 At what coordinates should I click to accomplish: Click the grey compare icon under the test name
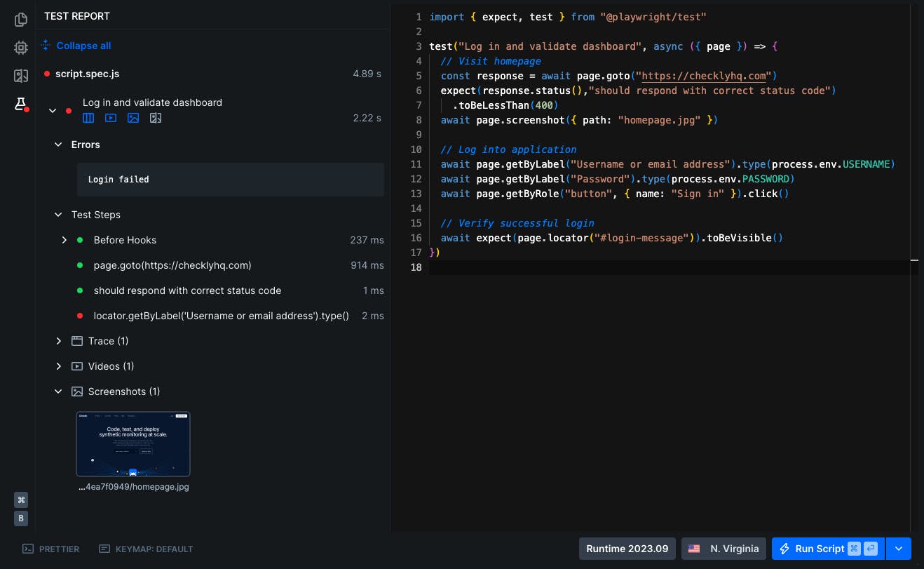156,118
